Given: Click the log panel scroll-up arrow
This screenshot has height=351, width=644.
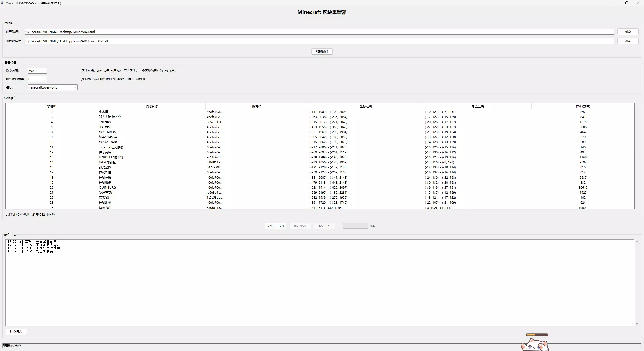Looking at the screenshot, I should [x=637, y=242].
